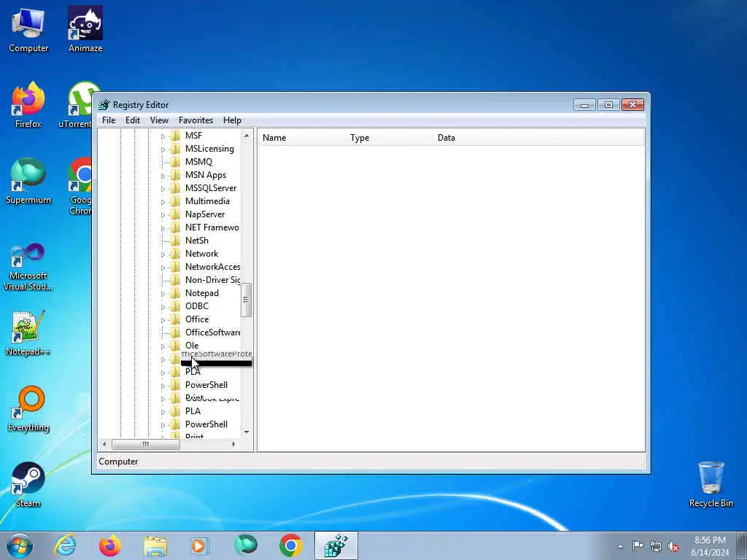Click the Registry Editor title bar icon
The height and width of the screenshot is (560, 747).
coord(104,105)
